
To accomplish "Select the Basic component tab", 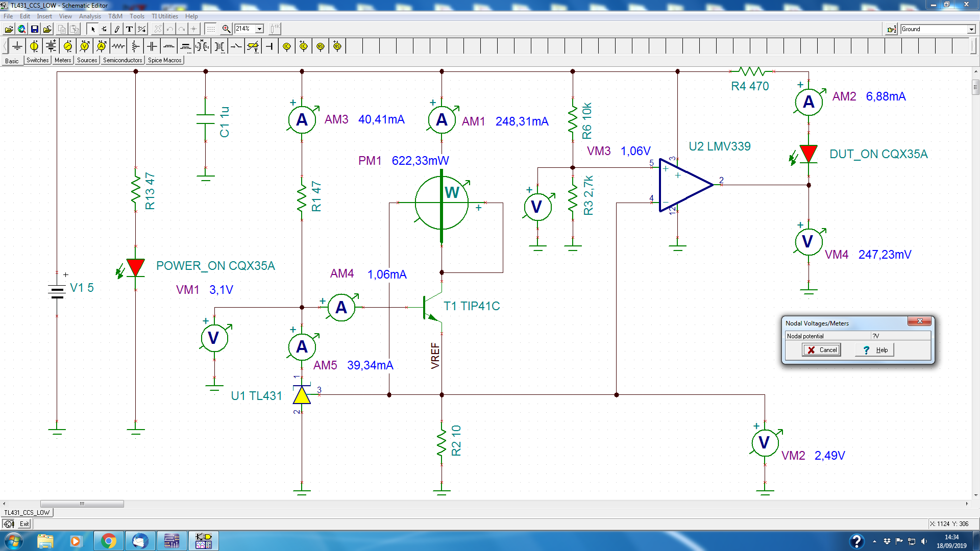I will [x=12, y=61].
